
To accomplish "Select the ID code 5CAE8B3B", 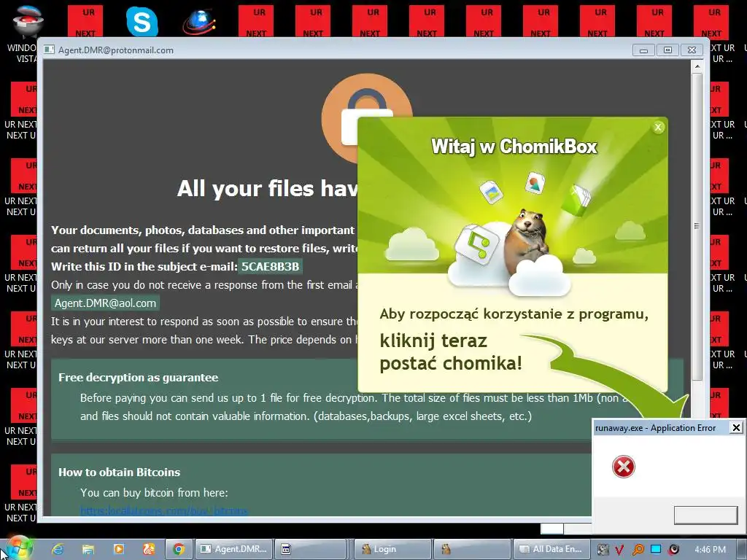I will click(270, 267).
